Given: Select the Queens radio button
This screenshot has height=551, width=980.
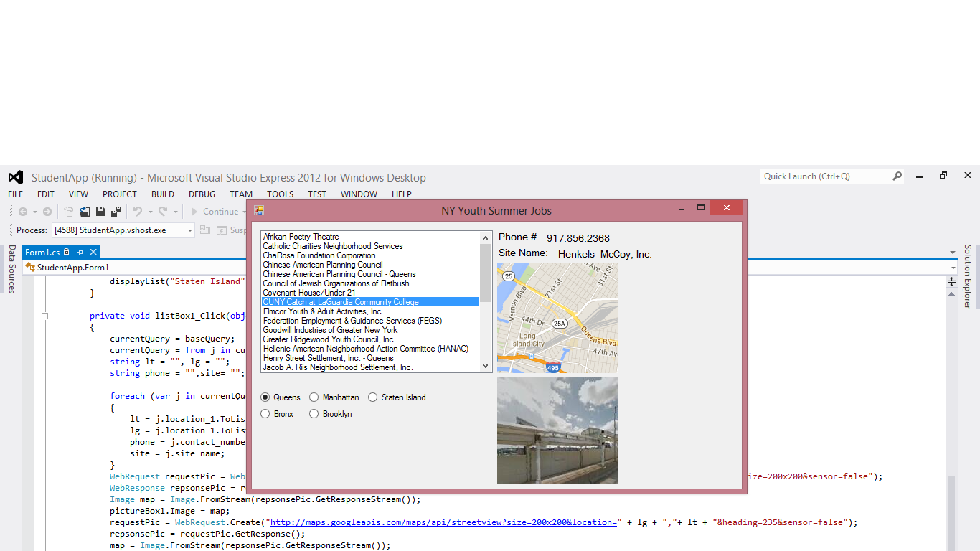Looking at the screenshot, I should [x=265, y=397].
